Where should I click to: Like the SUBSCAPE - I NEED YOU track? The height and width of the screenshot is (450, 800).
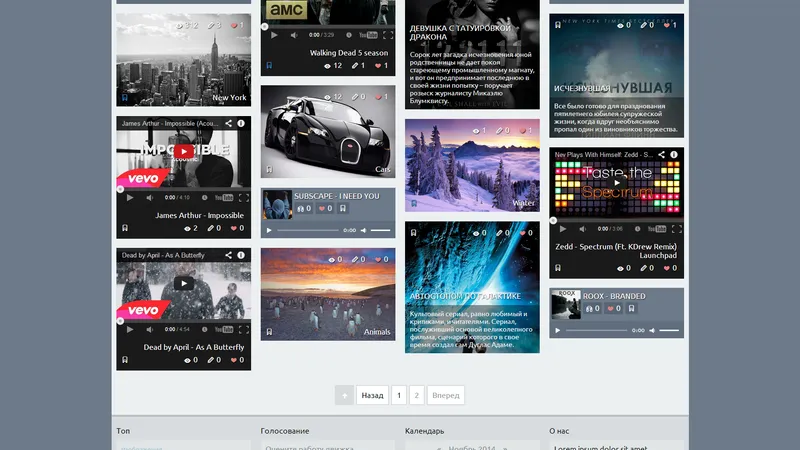(x=326, y=208)
